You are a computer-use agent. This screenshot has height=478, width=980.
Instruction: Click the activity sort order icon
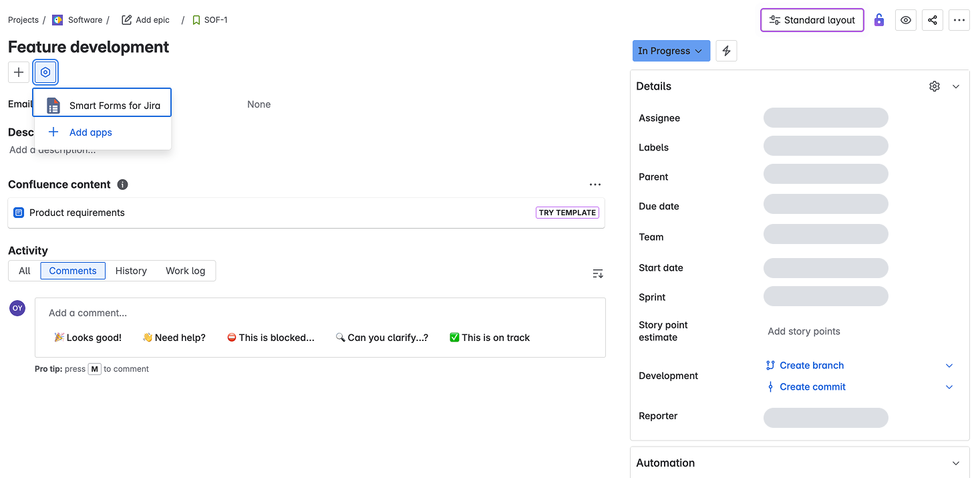pyautogui.click(x=598, y=273)
